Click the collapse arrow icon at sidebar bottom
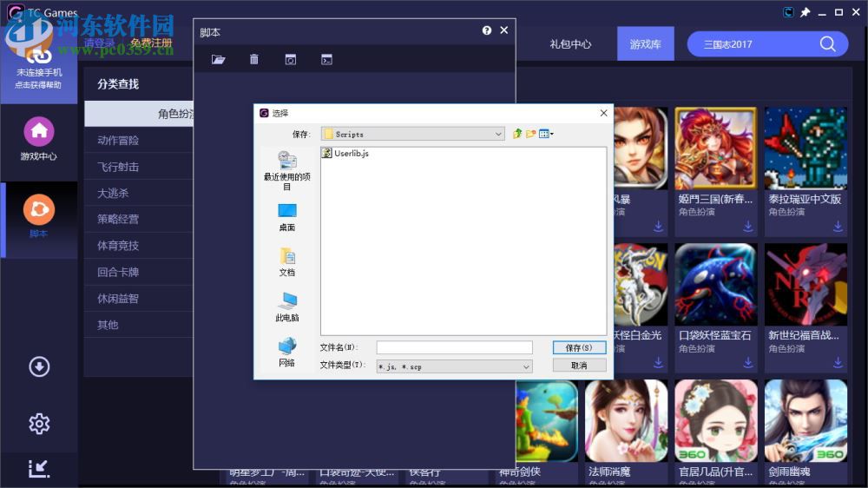This screenshot has width=868, height=488. click(x=39, y=469)
